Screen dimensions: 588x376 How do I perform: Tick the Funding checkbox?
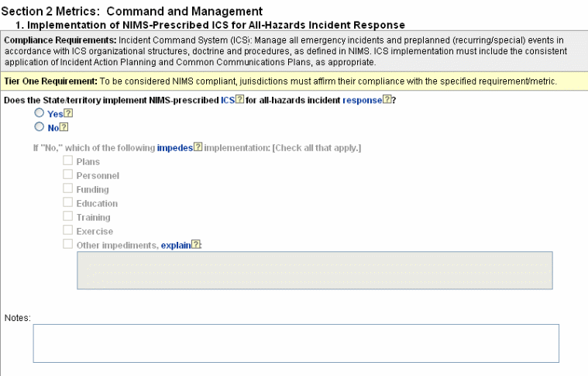68,189
